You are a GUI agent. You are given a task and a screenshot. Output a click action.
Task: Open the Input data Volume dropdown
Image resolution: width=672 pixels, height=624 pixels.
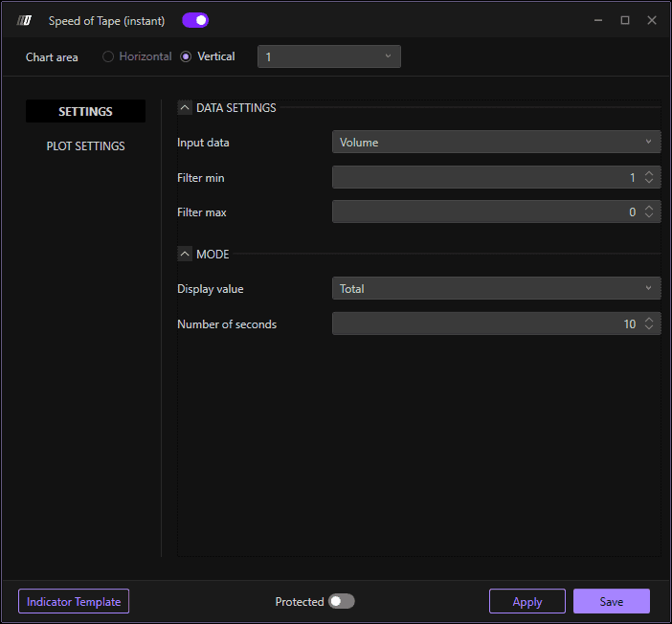[x=496, y=142]
